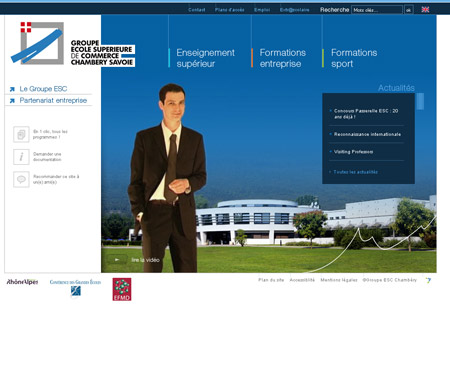Click the speech bubble recommend-site icon
Screen dimensions: 450x390
(x=21, y=179)
